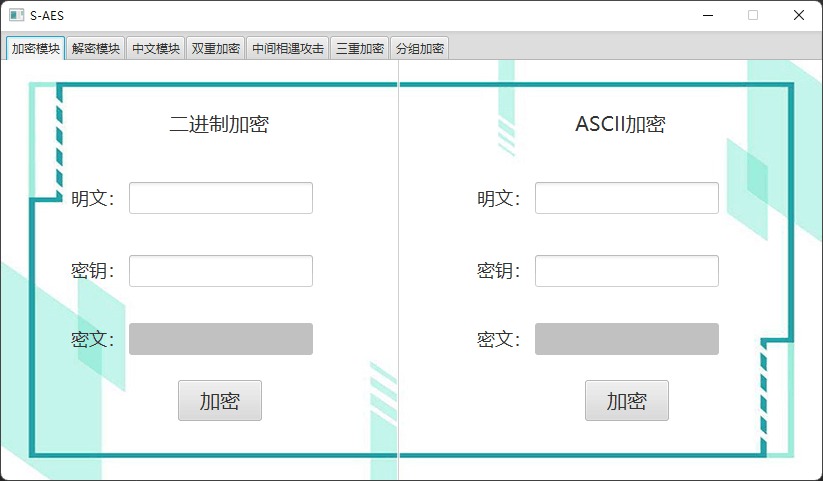Close the S-AES window

point(798,15)
